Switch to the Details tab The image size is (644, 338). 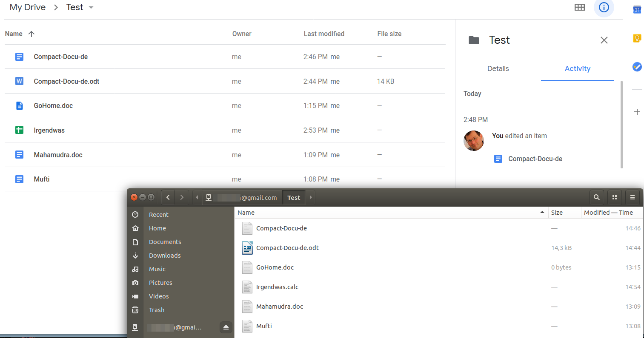pos(498,69)
